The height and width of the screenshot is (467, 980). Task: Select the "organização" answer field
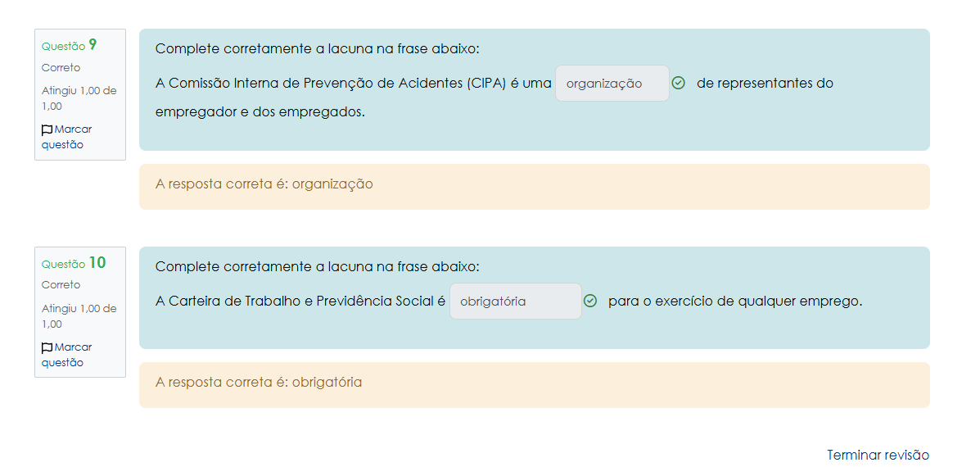(x=612, y=84)
